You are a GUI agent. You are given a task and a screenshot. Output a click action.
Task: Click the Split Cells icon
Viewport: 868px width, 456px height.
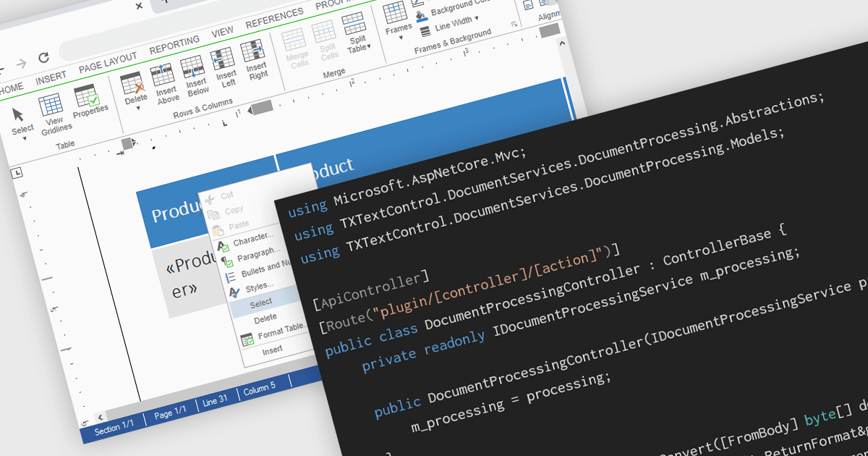(x=323, y=31)
